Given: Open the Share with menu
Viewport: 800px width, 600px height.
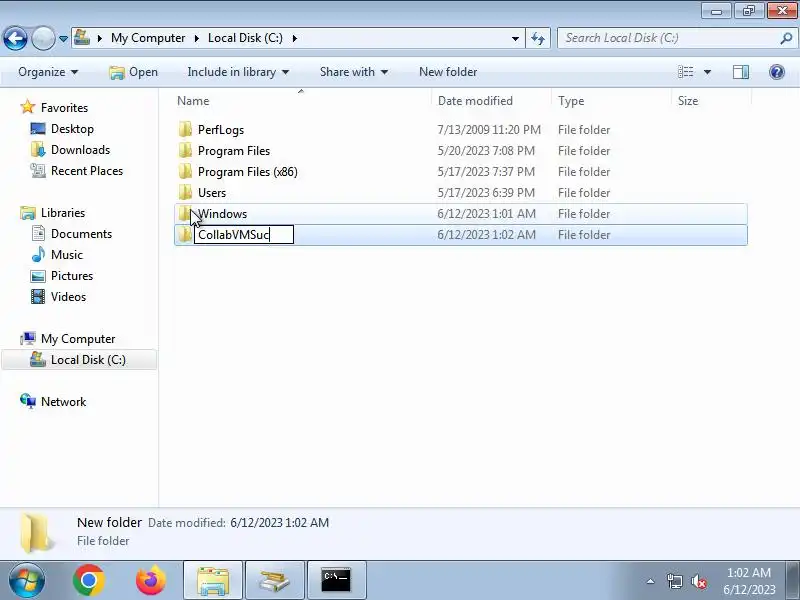Looking at the screenshot, I should [354, 72].
